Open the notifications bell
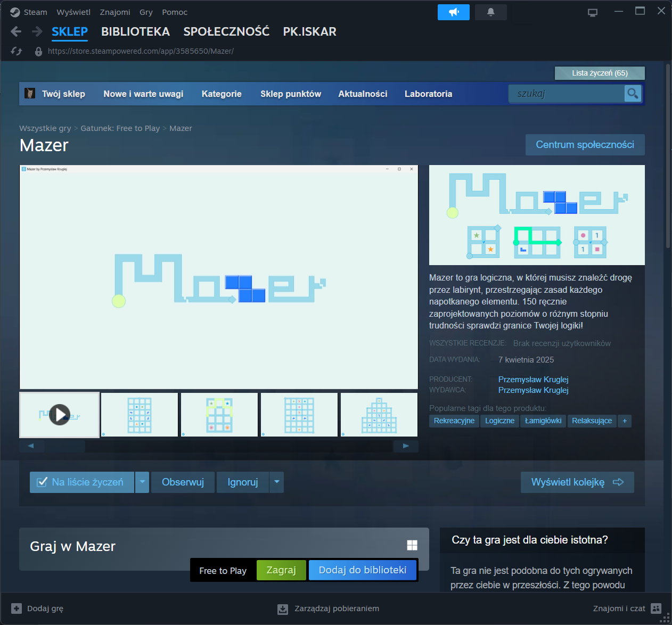This screenshot has width=672, height=625. tap(491, 12)
